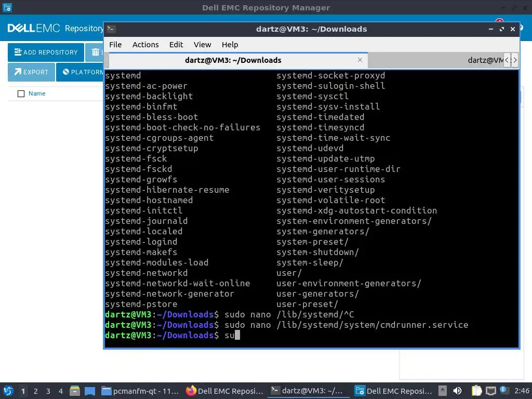Close the terminal window
Image resolution: width=532 pixels, height=399 pixels.
click(x=513, y=29)
